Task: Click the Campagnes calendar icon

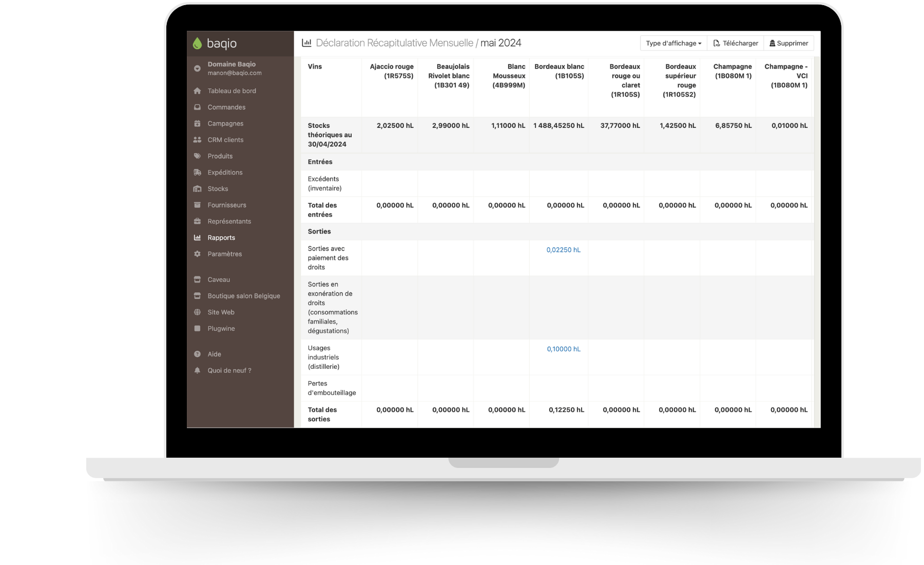Action: [197, 124]
